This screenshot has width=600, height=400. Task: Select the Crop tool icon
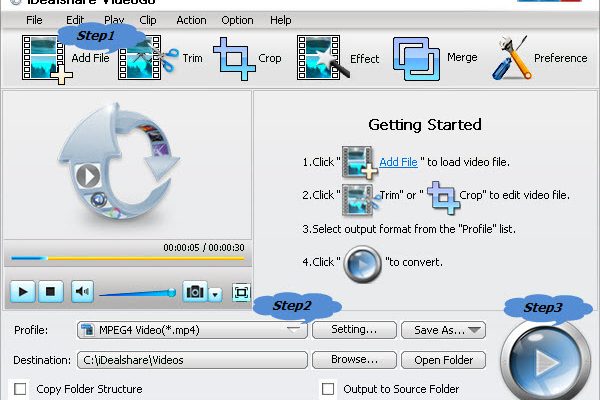click(234, 58)
